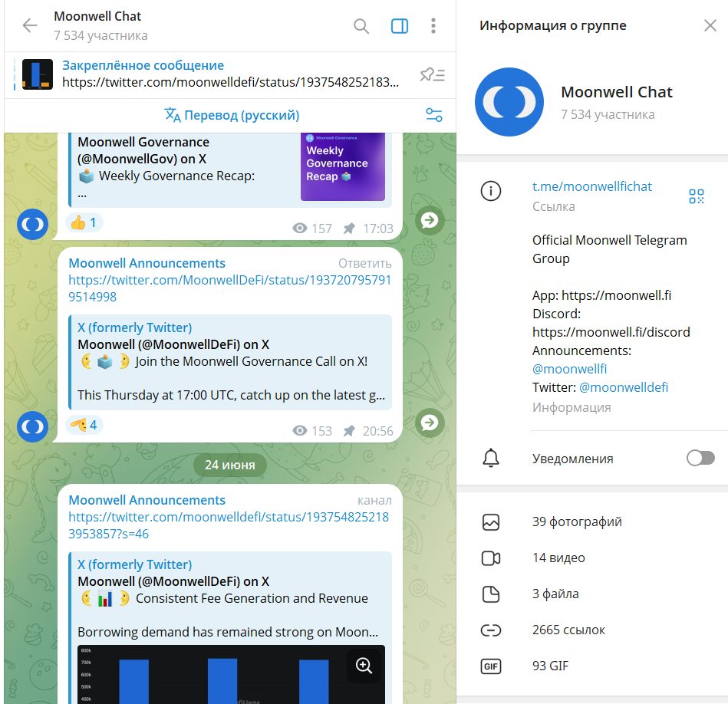Click the photos icon in media list

point(491,522)
